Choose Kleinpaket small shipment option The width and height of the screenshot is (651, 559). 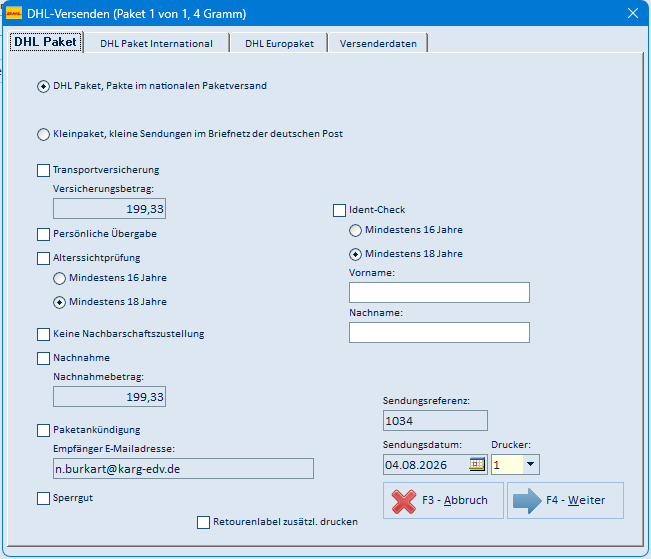point(43,135)
